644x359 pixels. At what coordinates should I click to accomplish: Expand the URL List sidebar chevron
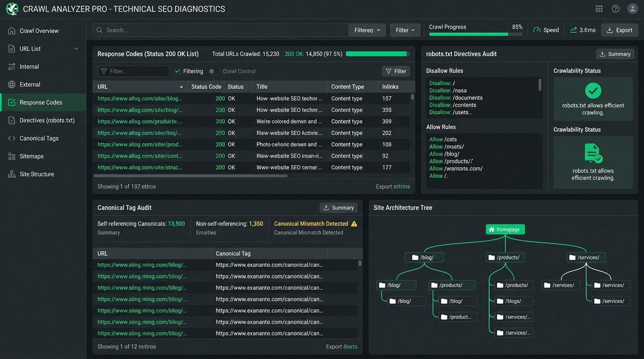point(76,49)
